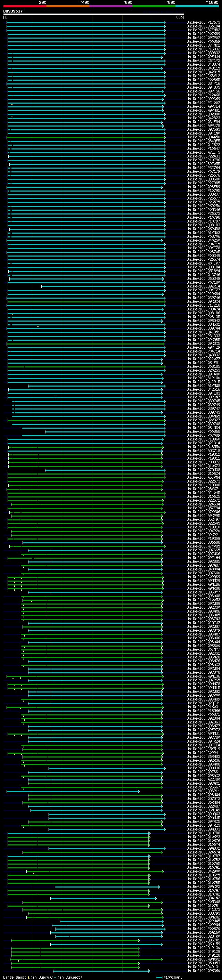Select hit label UniRef100_O24045
The image size is (222, 980).
(203, 493)
